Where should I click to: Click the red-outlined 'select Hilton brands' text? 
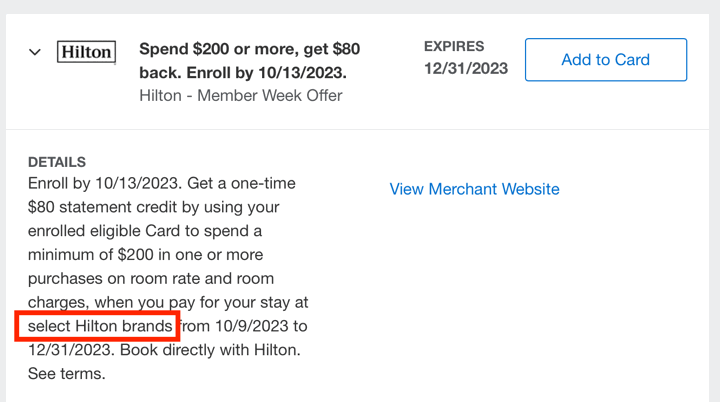point(100,326)
